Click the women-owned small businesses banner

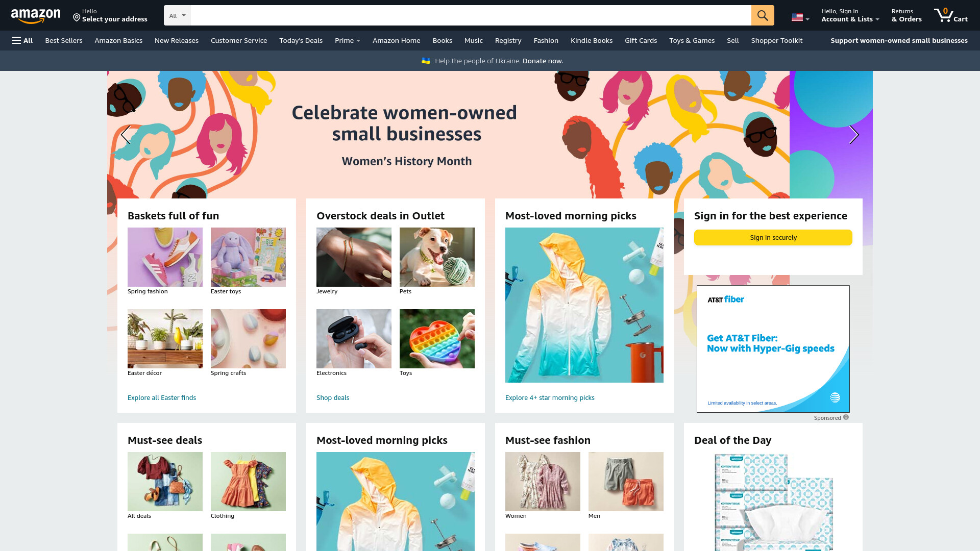click(x=404, y=135)
